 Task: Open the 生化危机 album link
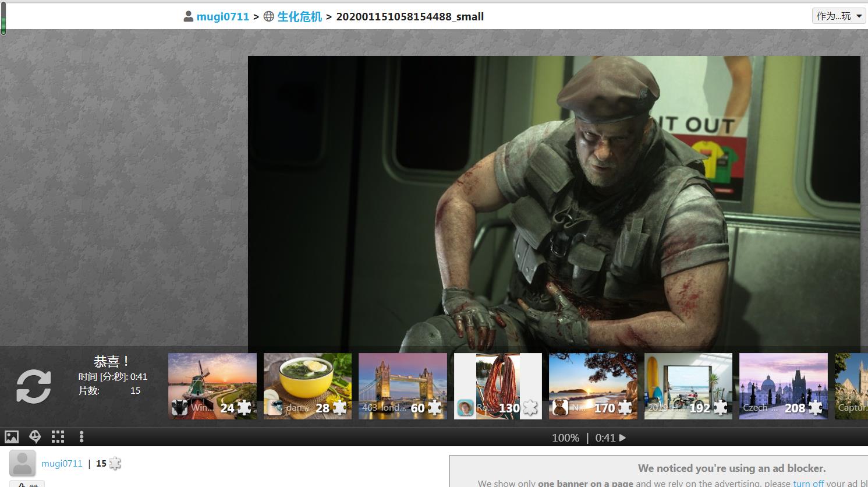point(299,17)
